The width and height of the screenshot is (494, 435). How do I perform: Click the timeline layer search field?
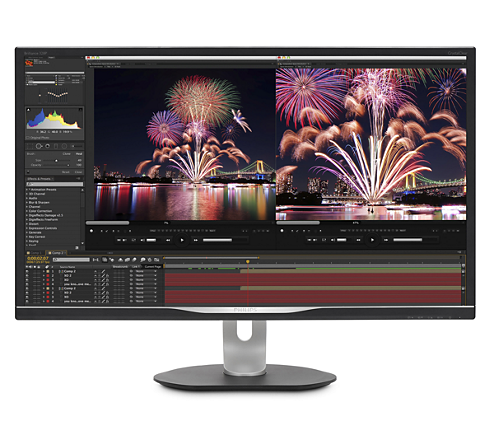(71, 260)
